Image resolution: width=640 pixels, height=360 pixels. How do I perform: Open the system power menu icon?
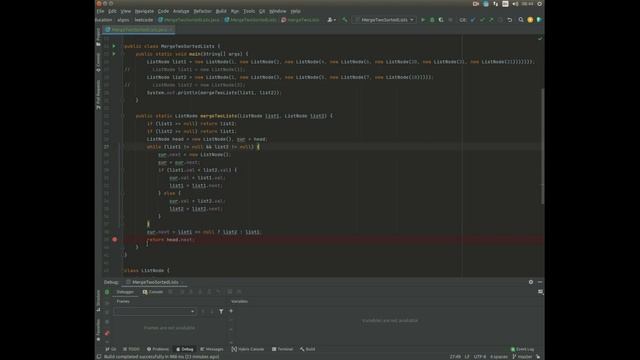point(539,4)
